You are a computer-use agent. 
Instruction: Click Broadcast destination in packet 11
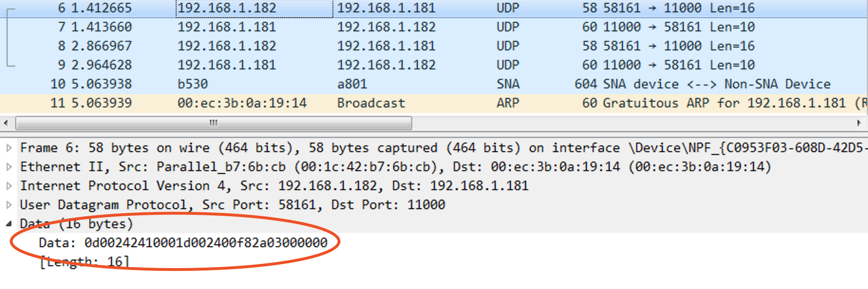371,103
